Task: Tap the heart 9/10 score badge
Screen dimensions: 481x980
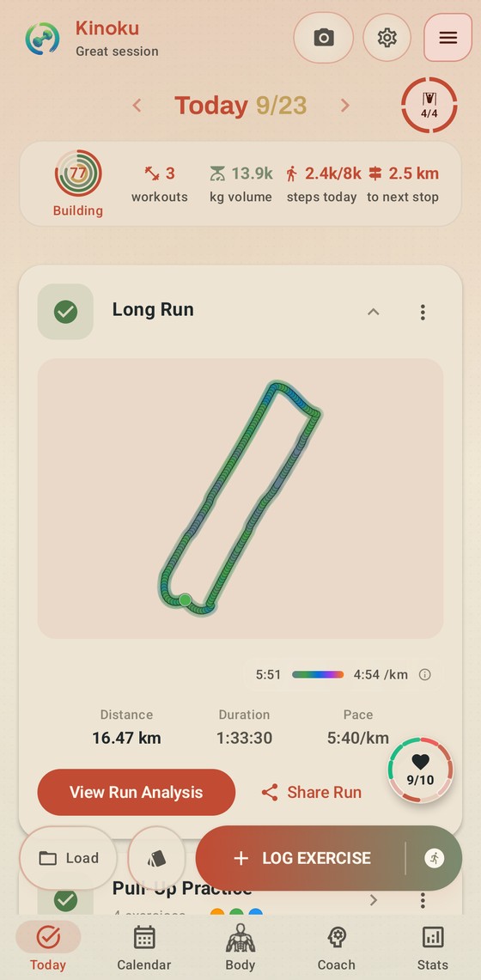Action: click(420, 770)
